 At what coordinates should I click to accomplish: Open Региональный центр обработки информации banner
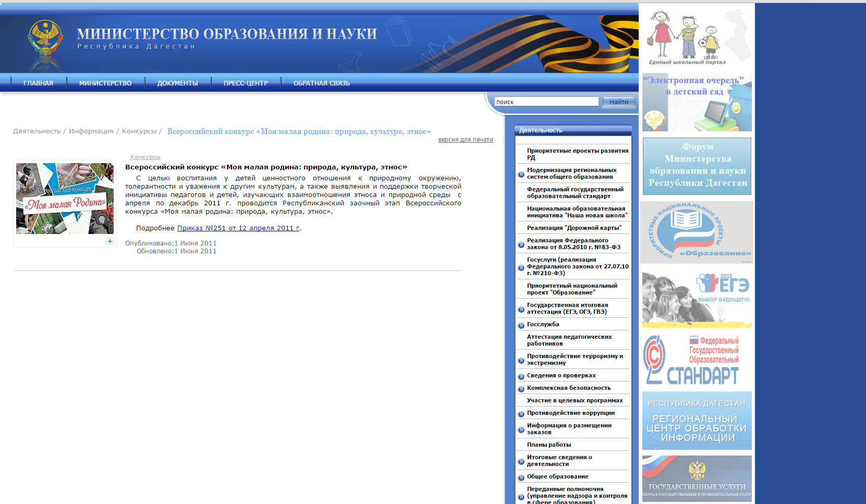click(x=697, y=421)
